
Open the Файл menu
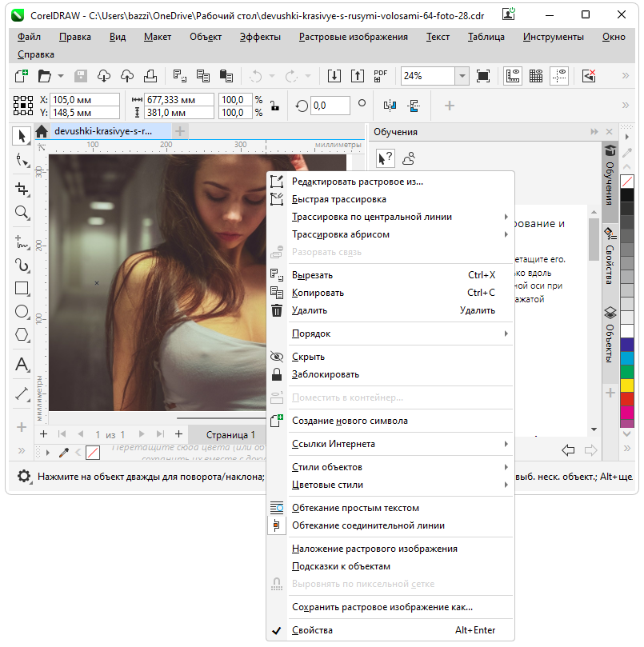point(29,37)
